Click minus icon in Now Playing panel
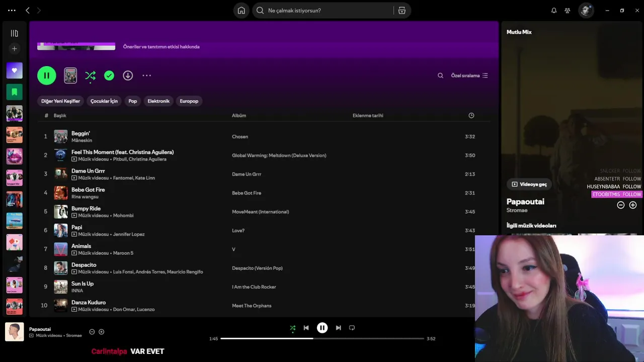Viewport: 644px width, 362px height. [620, 205]
